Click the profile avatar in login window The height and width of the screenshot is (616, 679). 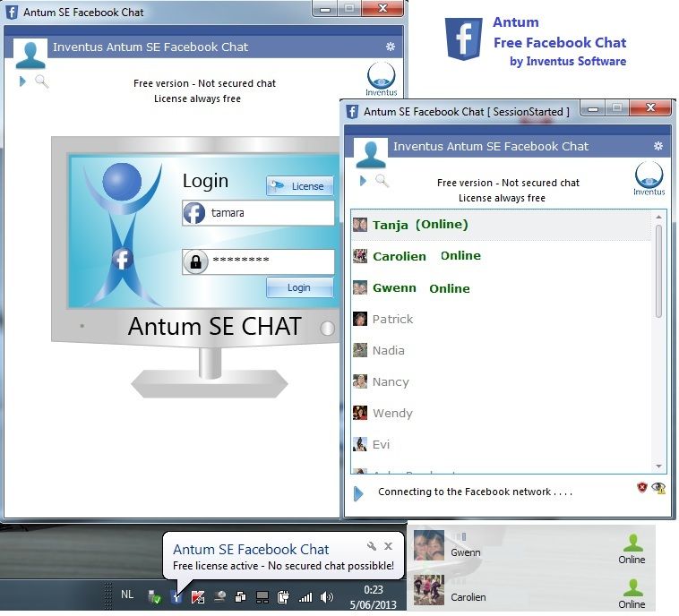click(x=30, y=54)
